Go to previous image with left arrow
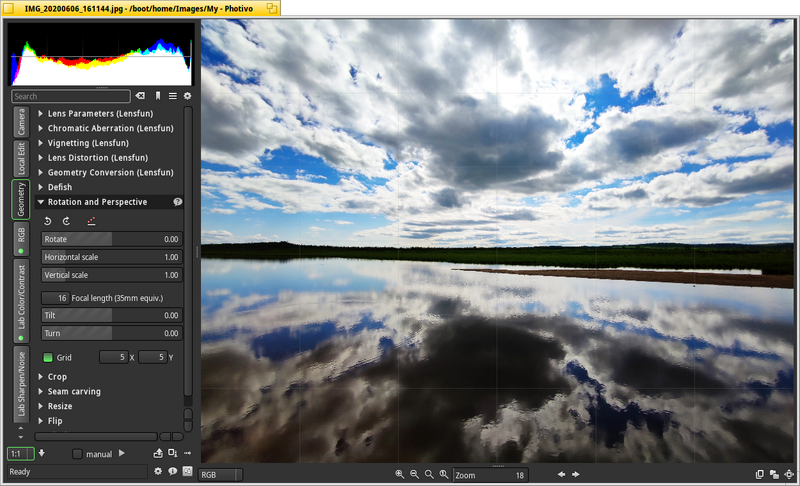800x486 pixels. pos(561,474)
